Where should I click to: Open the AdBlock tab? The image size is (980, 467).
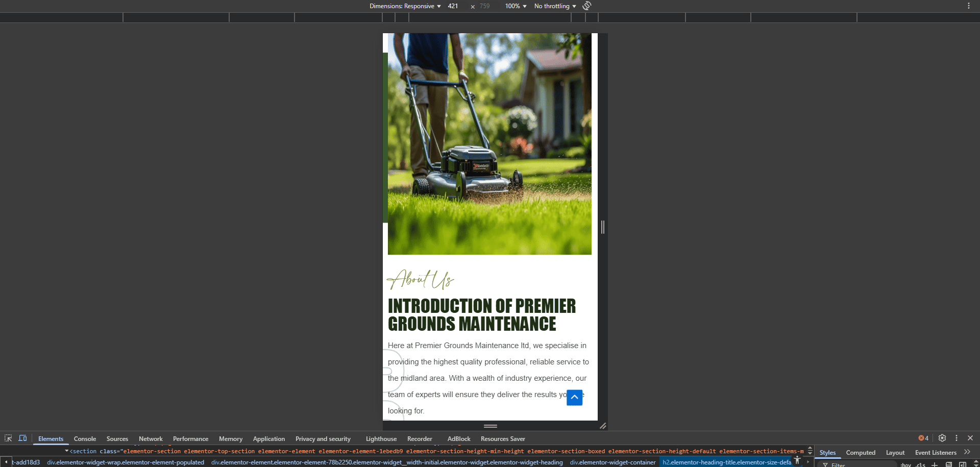coord(459,438)
